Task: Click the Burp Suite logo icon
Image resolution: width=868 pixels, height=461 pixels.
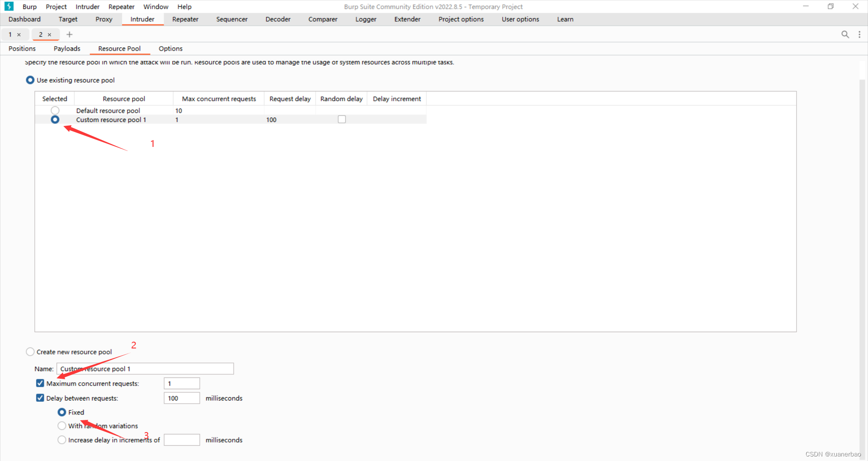Action: pyautogui.click(x=9, y=6)
